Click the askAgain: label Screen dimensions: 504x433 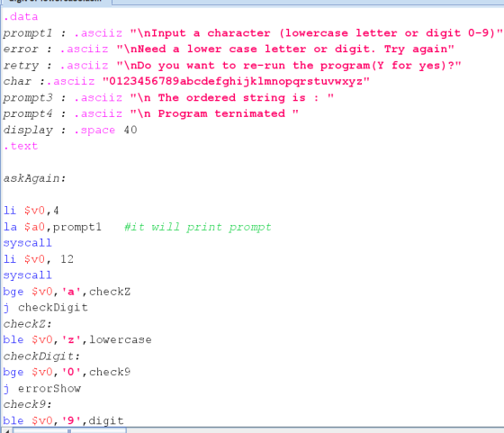pyautogui.click(x=34, y=178)
